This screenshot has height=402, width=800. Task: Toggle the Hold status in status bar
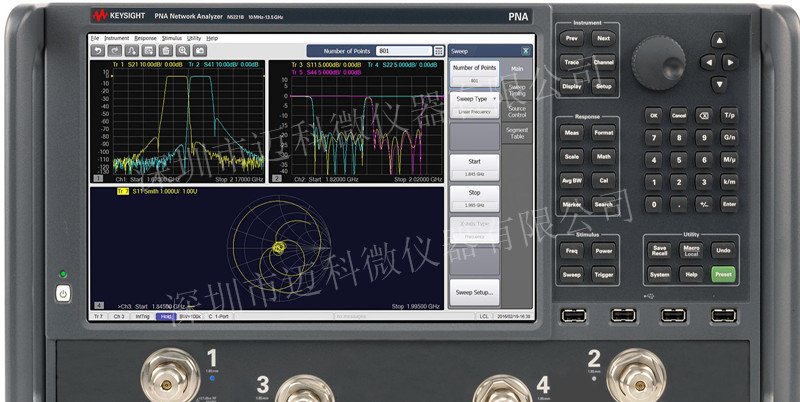pyautogui.click(x=166, y=316)
